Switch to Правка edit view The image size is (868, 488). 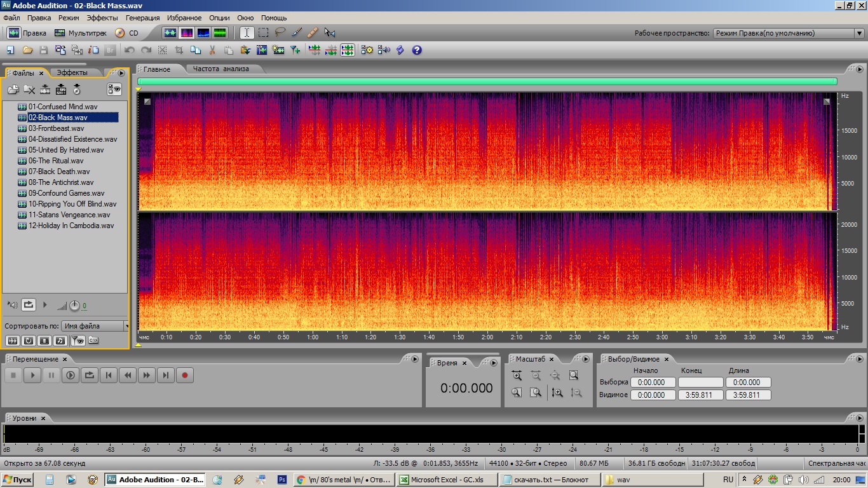[26, 33]
